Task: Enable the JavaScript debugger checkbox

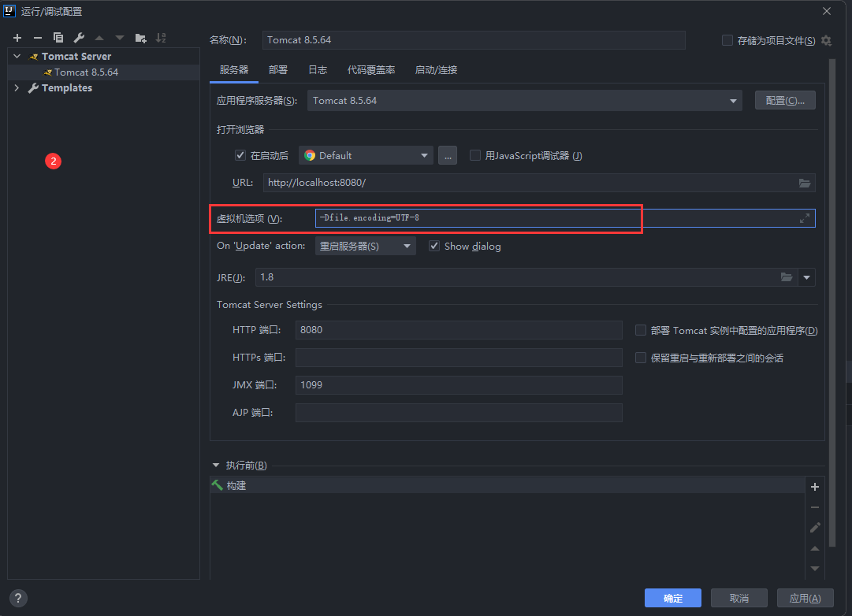Action: click(x=475, y=155)
